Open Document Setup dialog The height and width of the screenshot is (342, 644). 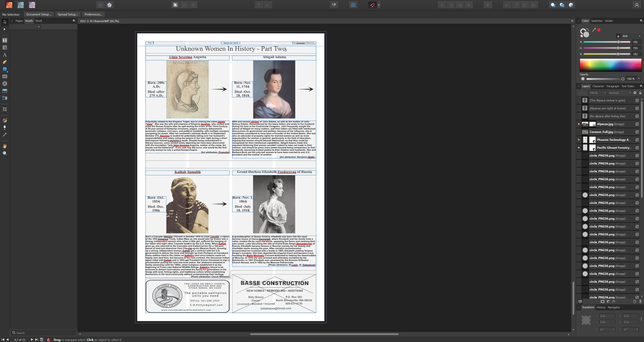click(39, 14)
